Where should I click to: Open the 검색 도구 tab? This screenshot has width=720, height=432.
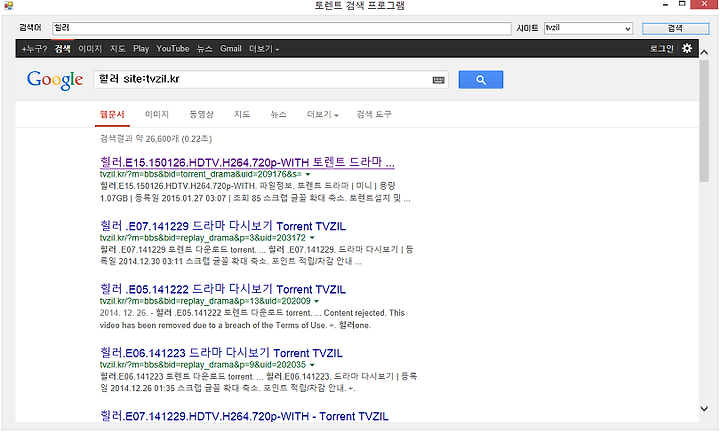click(374, 114)
